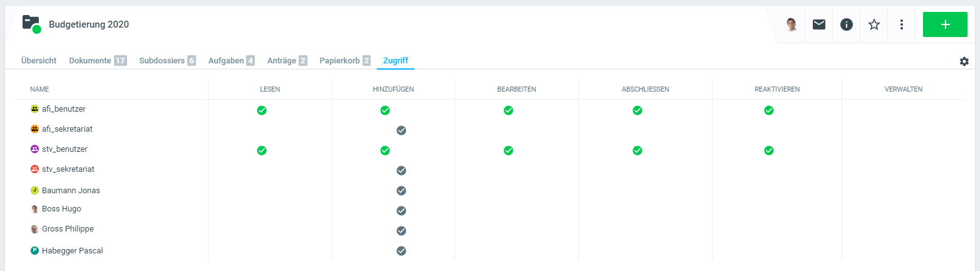Image resolution: width=980 pixels, height=271 pixels.
Task: Click the Baumann Jonas user name
Action: tap(71, 191)
